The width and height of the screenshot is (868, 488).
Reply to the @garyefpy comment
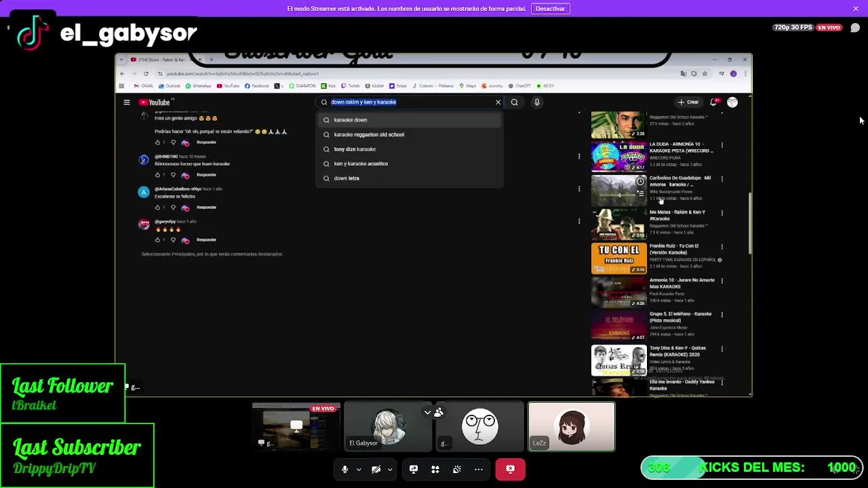206,240
